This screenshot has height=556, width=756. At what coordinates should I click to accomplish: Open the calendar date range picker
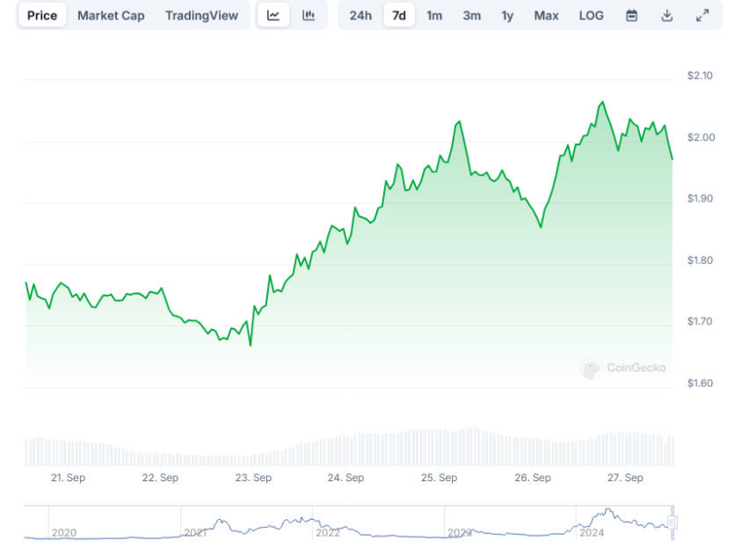click(631, 15)
